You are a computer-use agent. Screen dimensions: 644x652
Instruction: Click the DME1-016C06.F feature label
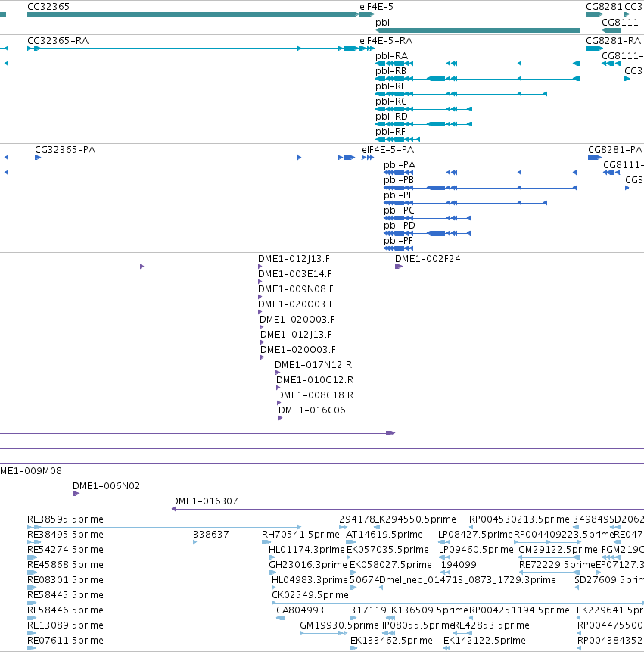click(x=316, y=410)
